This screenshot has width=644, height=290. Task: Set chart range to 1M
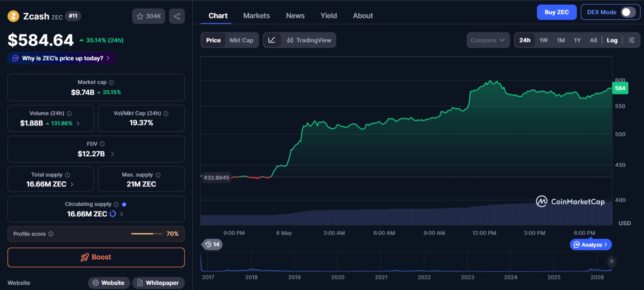[561, 40]
